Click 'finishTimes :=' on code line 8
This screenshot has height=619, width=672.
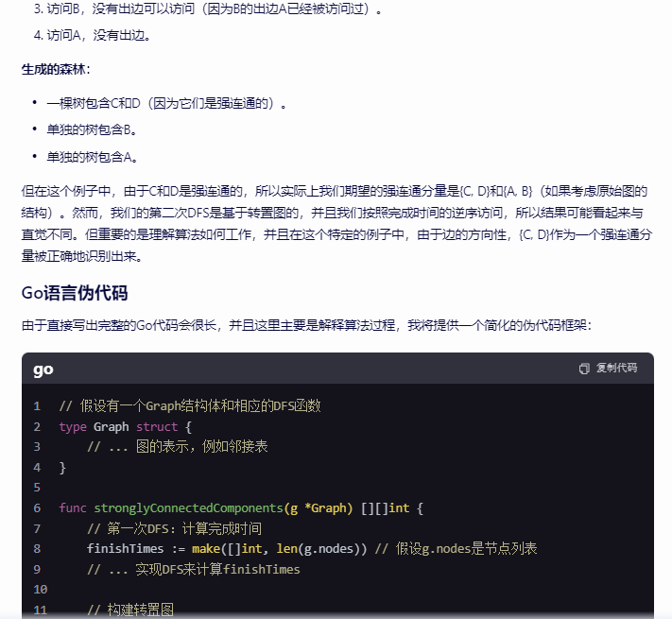point(136,549)
